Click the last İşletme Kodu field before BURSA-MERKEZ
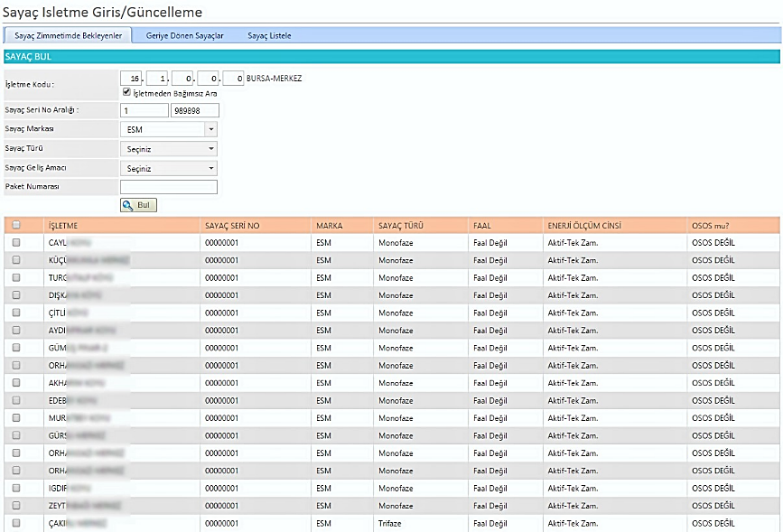This screenshot has height=532, width=783. tap(233, 79)
